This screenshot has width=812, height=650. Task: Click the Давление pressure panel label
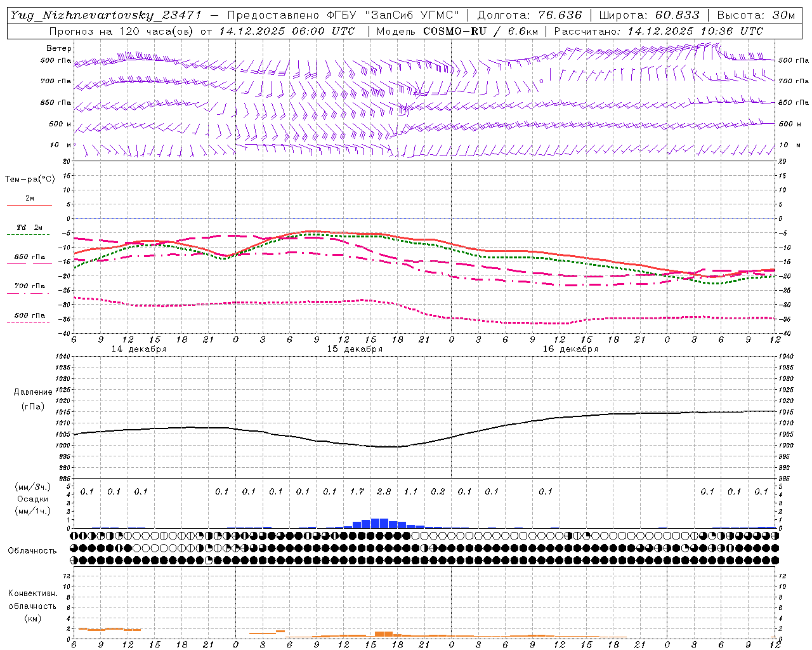coord(33,392)
